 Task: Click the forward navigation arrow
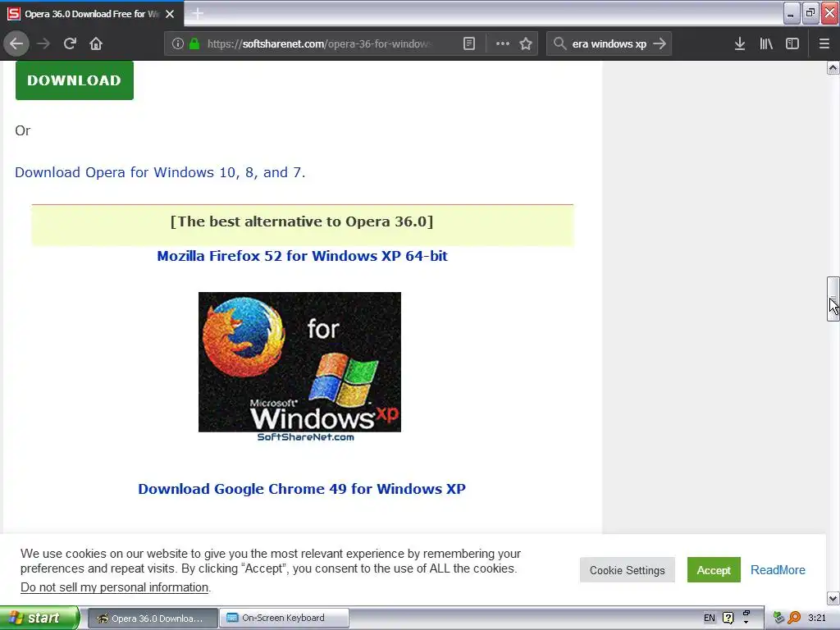(x=43, y=43)
